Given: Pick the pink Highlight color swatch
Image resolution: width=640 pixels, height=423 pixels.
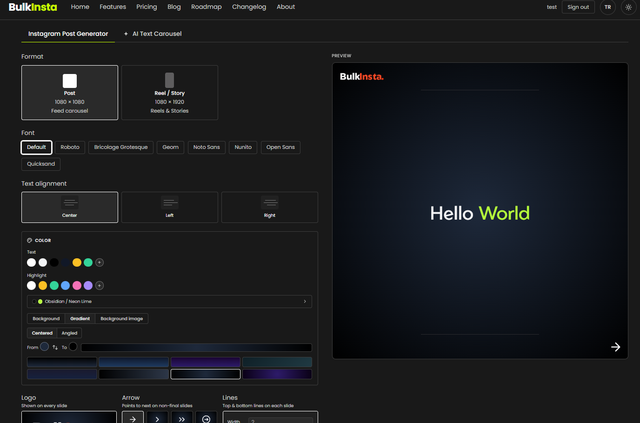Looking at the screenshot, I should point(77,285).
